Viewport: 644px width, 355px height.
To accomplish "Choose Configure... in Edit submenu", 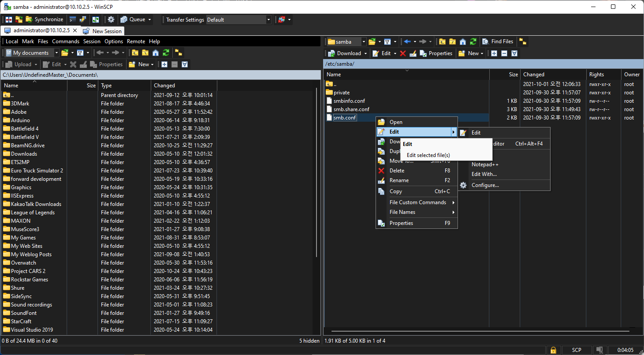I will pos(505,185).
